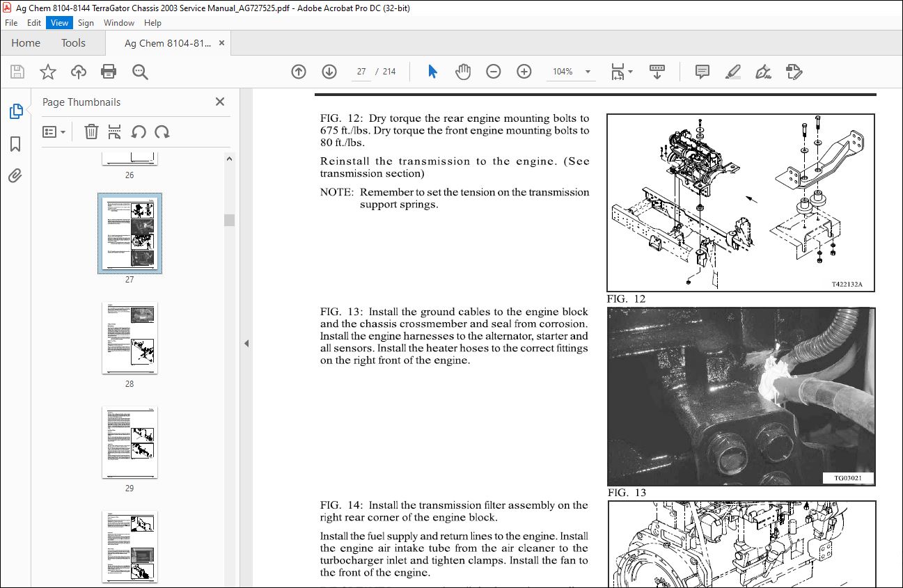Select the Ag Chem 8104 document tab
This screenshot has height=588, width=903.
tap(167, 43)
